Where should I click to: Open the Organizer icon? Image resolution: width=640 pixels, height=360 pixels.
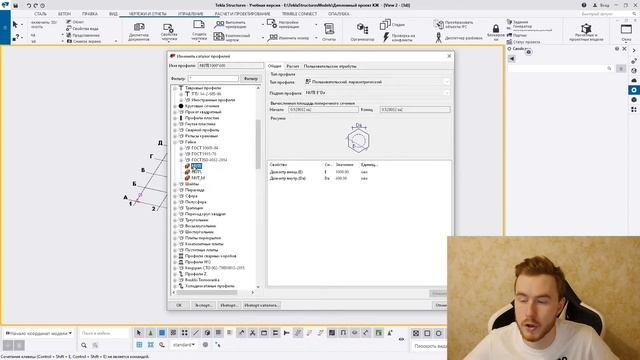[362, 29]
